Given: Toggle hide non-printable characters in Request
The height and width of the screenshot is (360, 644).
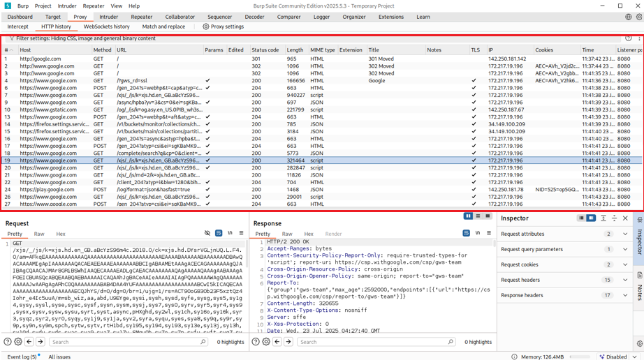Looking at the screenshot, I should [x=207, y=233].
